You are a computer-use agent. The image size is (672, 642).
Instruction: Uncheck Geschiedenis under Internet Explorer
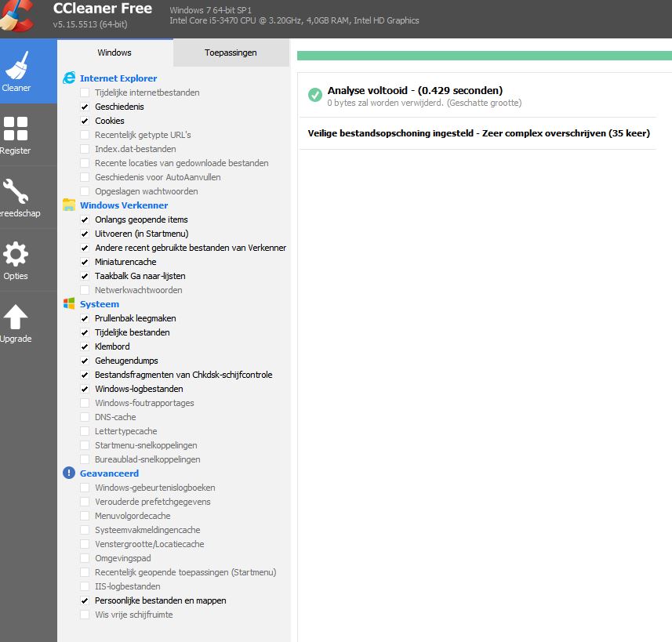(x=85, y=107)
